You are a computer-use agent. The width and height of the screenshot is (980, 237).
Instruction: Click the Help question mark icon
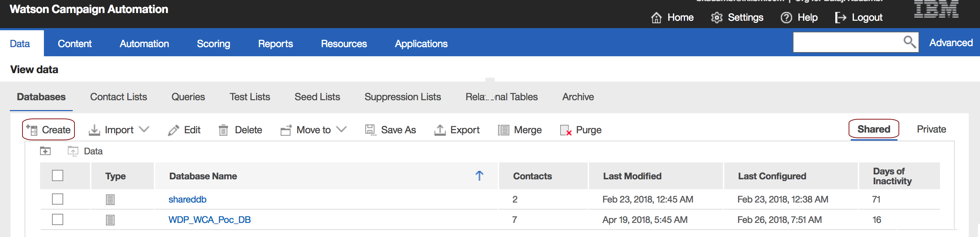tap(786, 18)
